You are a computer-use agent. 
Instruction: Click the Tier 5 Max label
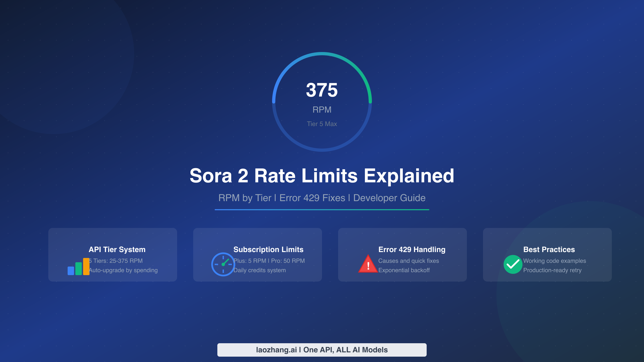[x=322, y=124]
